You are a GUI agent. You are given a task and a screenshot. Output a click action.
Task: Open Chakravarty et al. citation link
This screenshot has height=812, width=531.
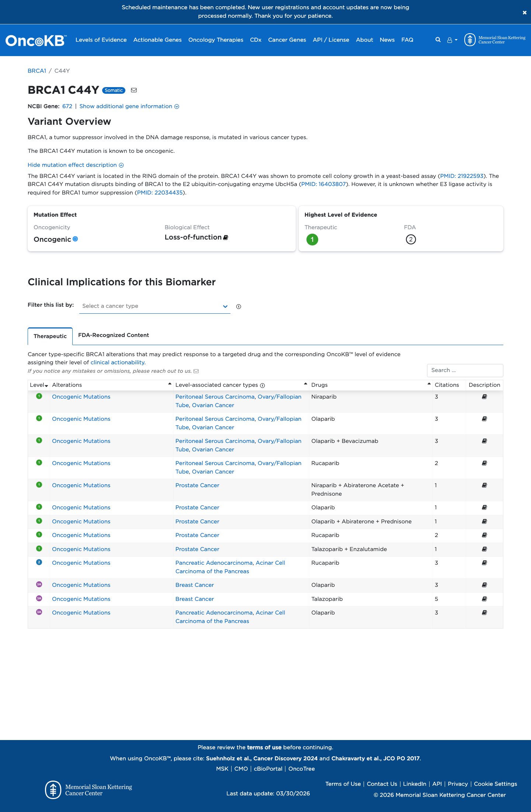tap(375, 758)
